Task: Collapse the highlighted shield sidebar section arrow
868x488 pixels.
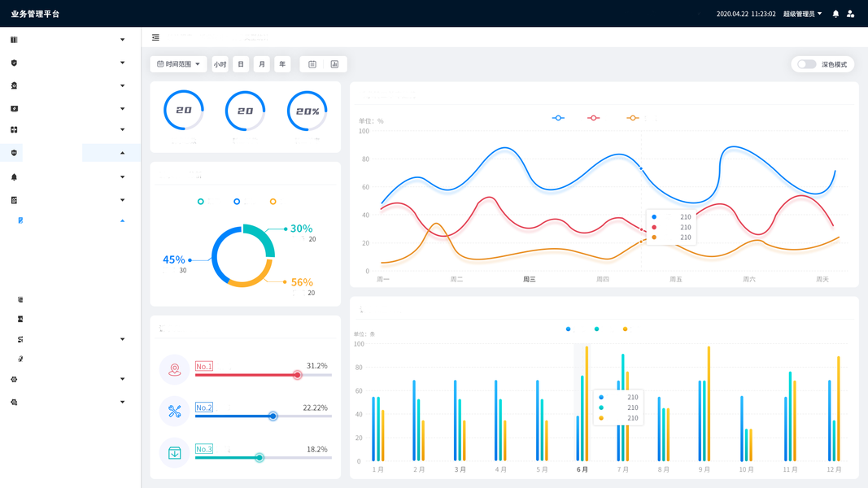Action: point(122,153)
